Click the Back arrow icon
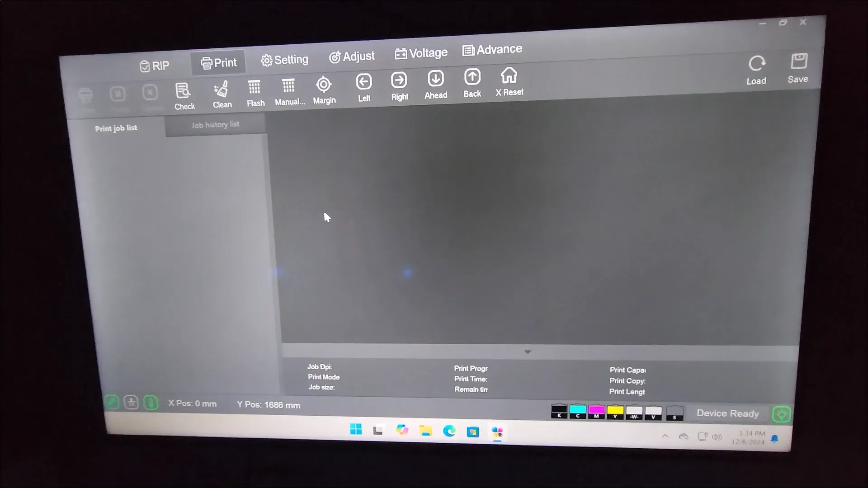This screenshot has height=488, width=868. (472, 78)
